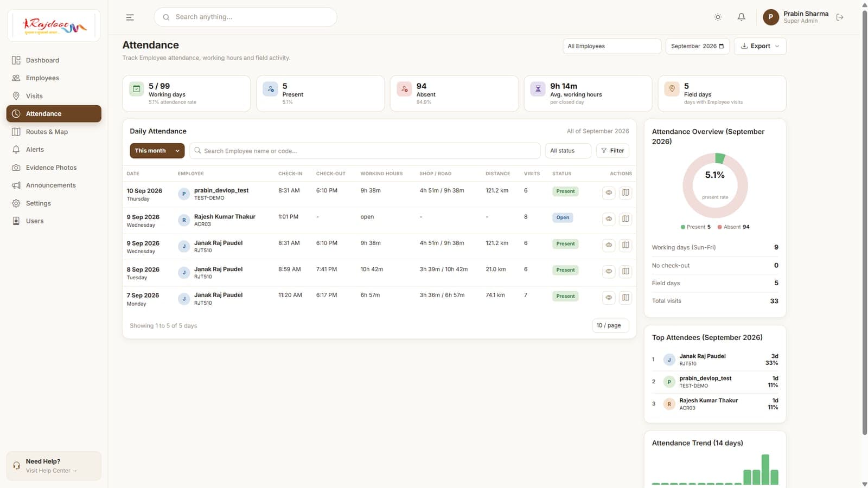Viewport: 868px width, 488px height.
Task: Click the Prabin Sharma profile avatar
Action: [x=770, y=17]
